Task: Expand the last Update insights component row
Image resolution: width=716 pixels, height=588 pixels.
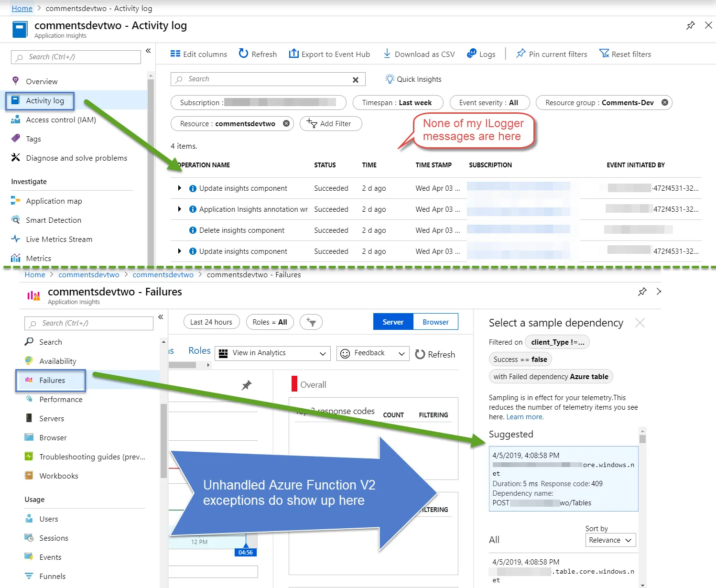Action: 179,251
